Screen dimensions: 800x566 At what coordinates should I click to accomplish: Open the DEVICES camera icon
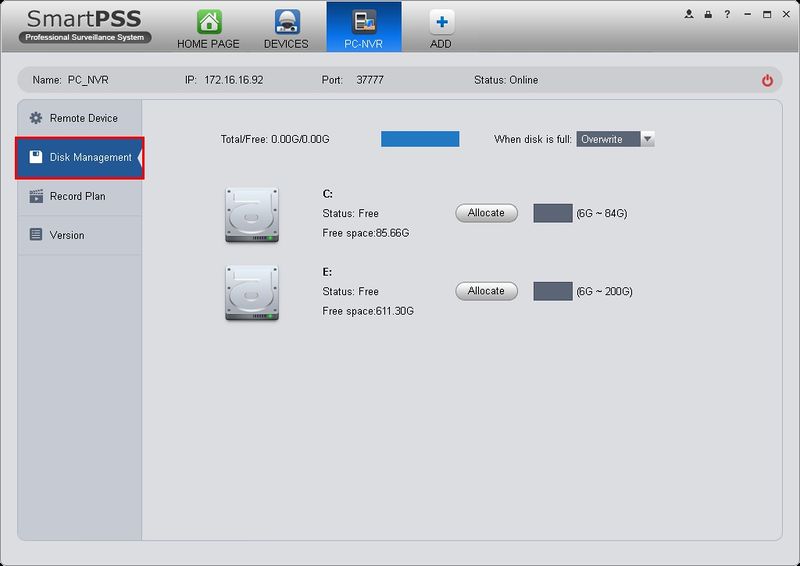pos(287,22)
